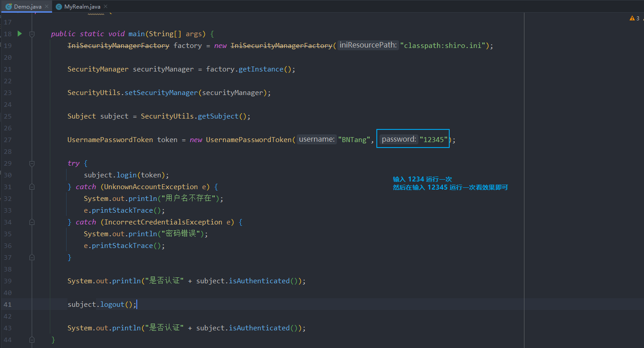The image size is (644, 348).
Task: Click the string "12345"
Action: [434, 139]
